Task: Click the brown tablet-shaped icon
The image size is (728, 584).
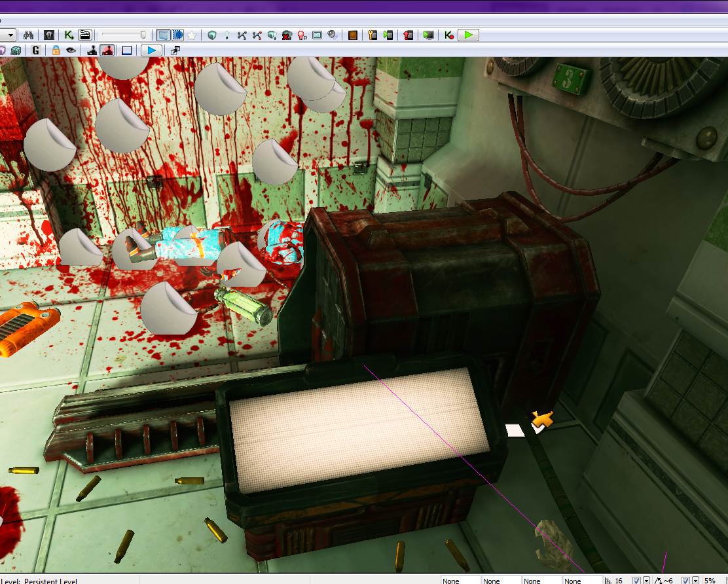Action: (x=353, y=35)
